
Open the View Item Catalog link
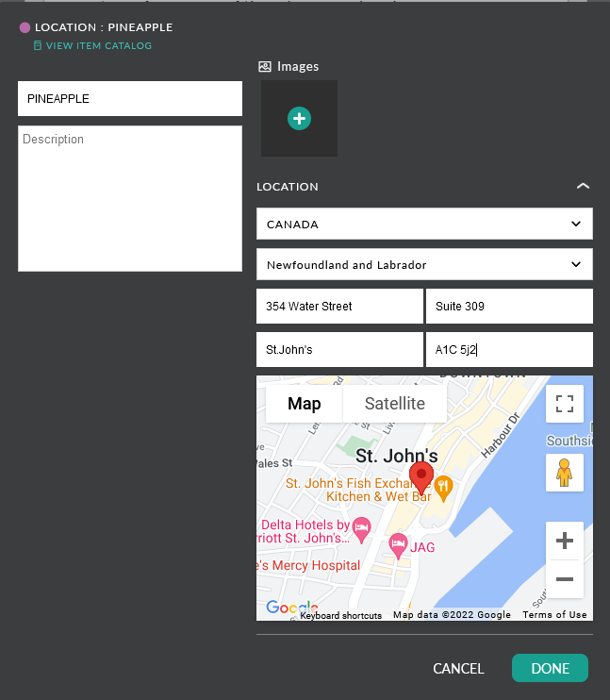click(x=99, y=45)
